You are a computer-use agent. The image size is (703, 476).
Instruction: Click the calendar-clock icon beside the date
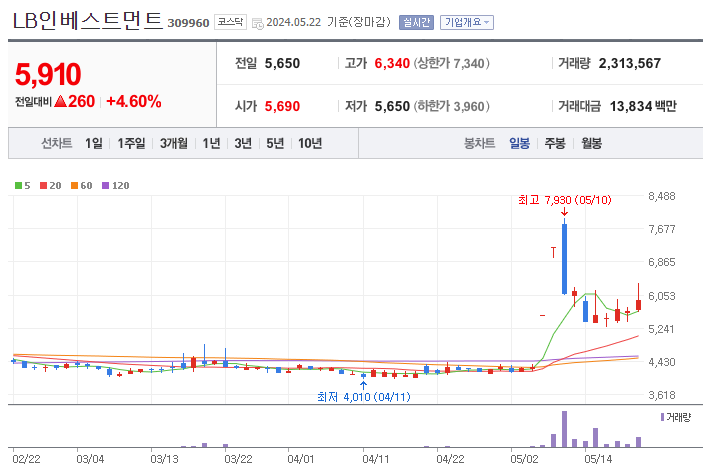[257, 23]
